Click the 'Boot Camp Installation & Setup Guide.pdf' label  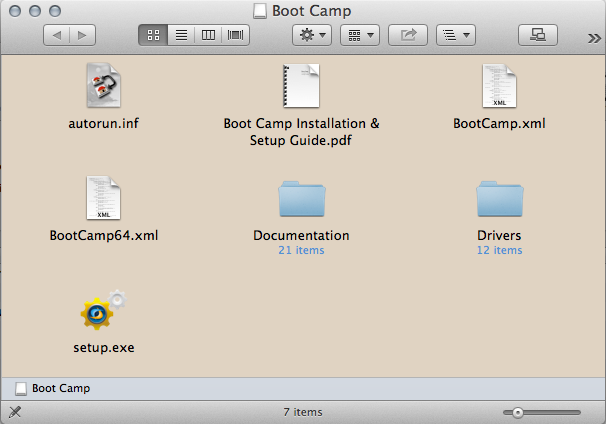pos(301,132)
